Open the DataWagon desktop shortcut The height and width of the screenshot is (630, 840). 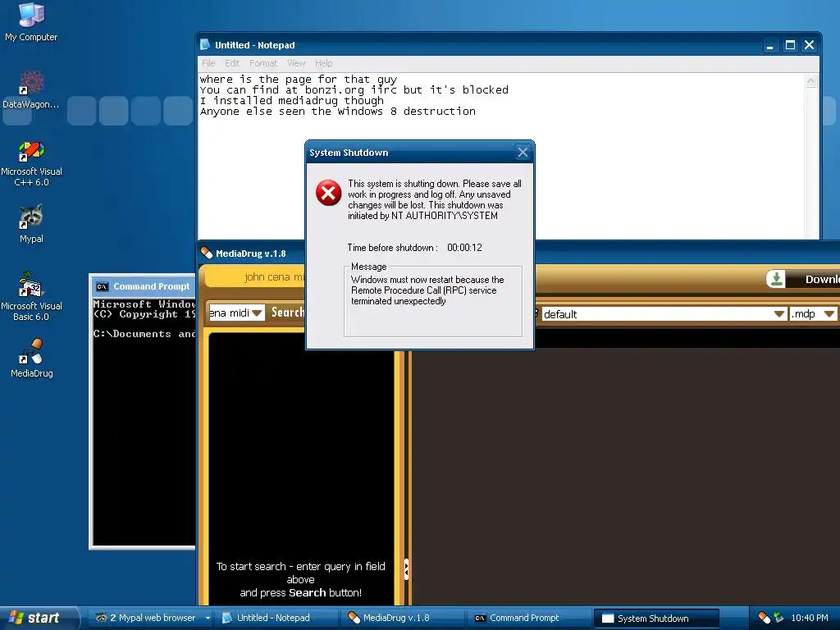tap(30, 90)
